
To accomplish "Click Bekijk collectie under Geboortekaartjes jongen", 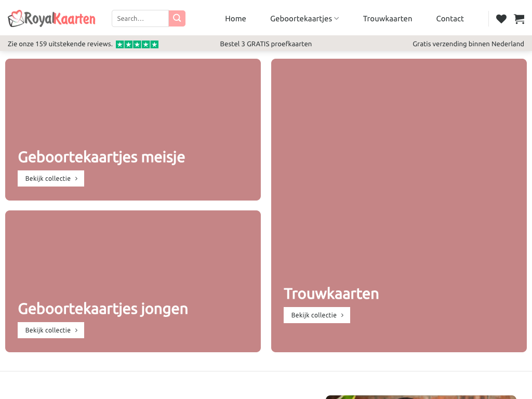I will (x=51, y=330).
